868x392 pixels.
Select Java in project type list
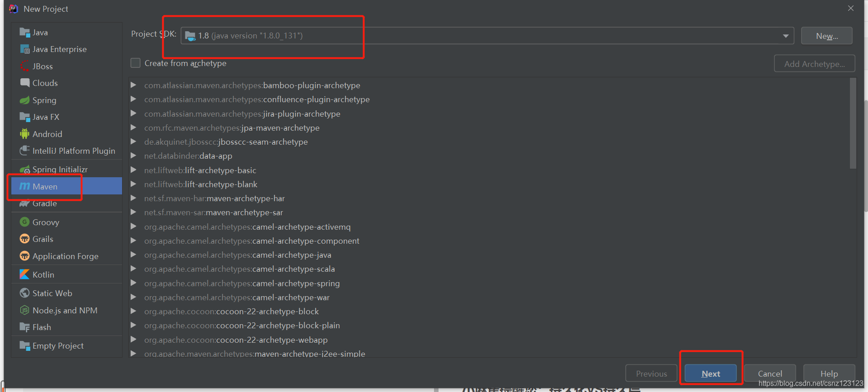(66, 33)
